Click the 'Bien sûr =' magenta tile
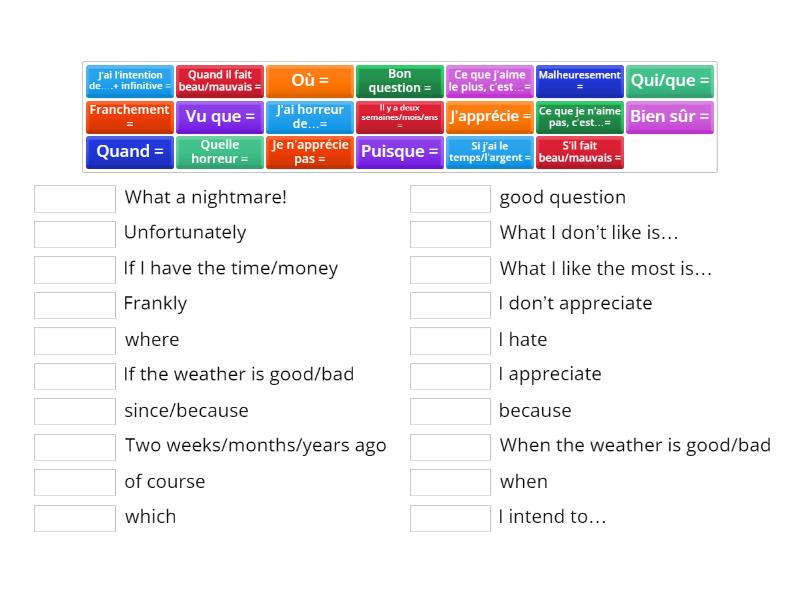This screenshot has height=600, width=800. 670,117
